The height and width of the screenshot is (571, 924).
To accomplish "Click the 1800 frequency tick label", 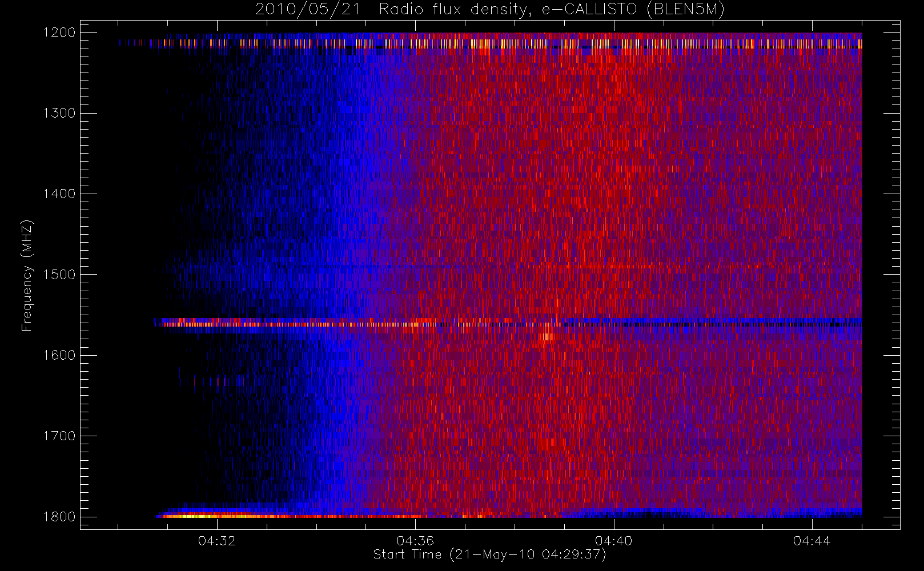I will [59, 517].
